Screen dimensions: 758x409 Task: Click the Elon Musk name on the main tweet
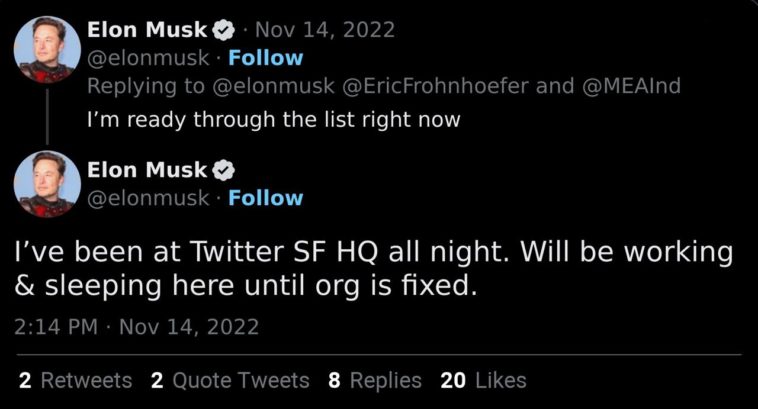(148, 169)
